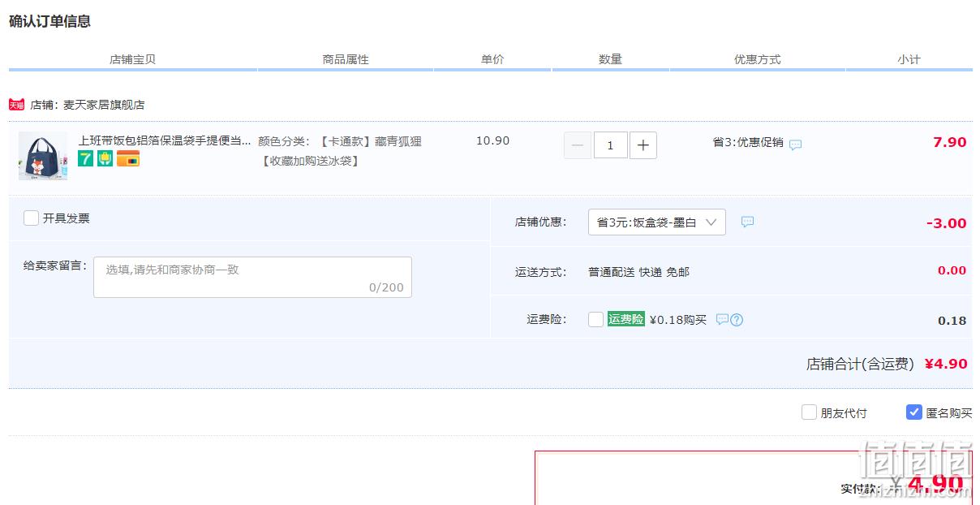The image size is (980, 505).
Task: Click the orange credit card badge icon
Action: (x=128, y=159)
